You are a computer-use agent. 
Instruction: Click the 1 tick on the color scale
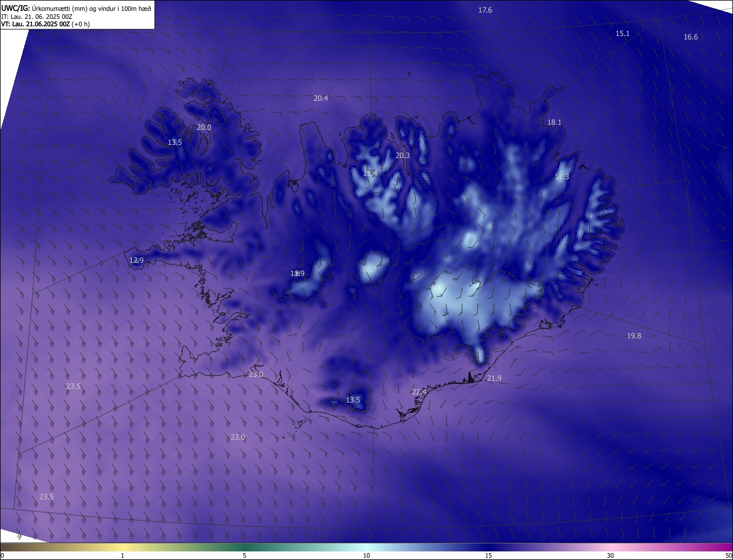click(x=123, y=555)
